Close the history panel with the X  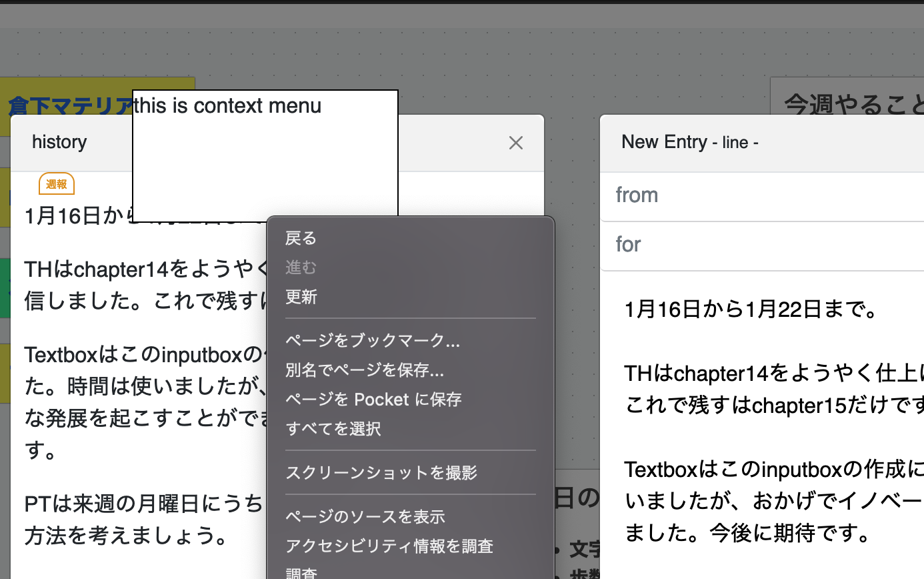coord(515,143)
